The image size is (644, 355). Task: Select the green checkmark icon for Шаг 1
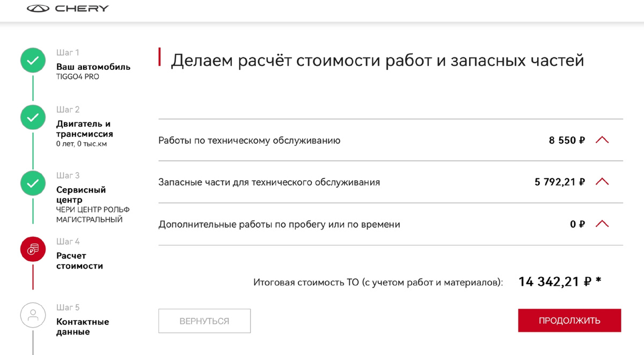(33, 60)
